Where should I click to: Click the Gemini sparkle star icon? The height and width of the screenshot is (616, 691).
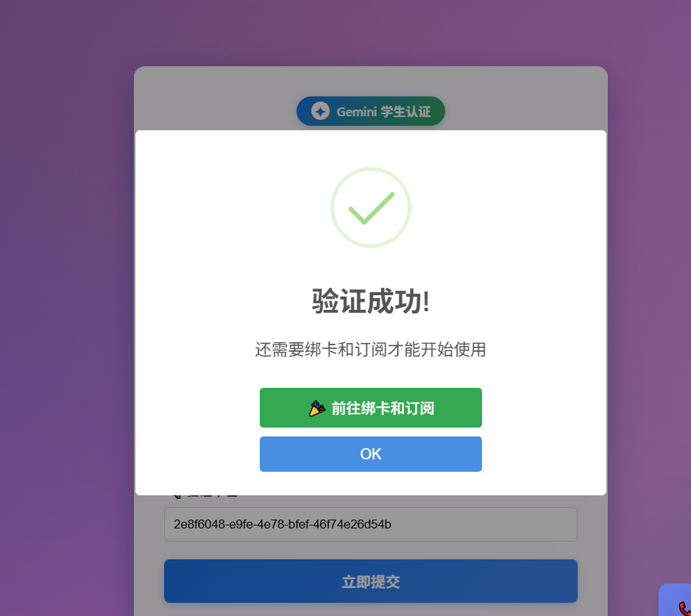tap(320, 111)
